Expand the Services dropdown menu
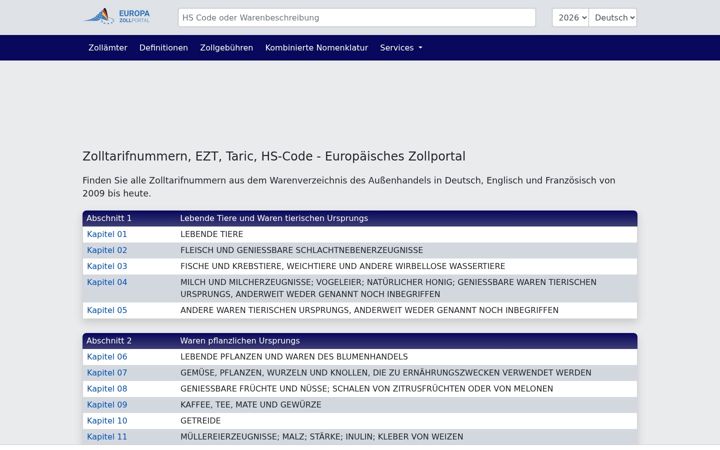This screenshot has height=450, width=720. (401, 48)
